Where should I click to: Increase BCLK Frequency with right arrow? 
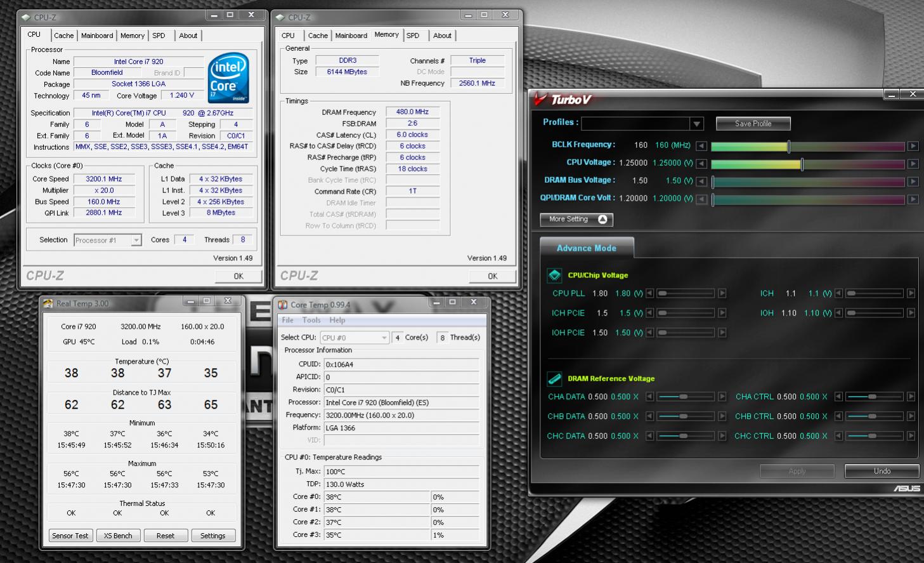point(913,146)
